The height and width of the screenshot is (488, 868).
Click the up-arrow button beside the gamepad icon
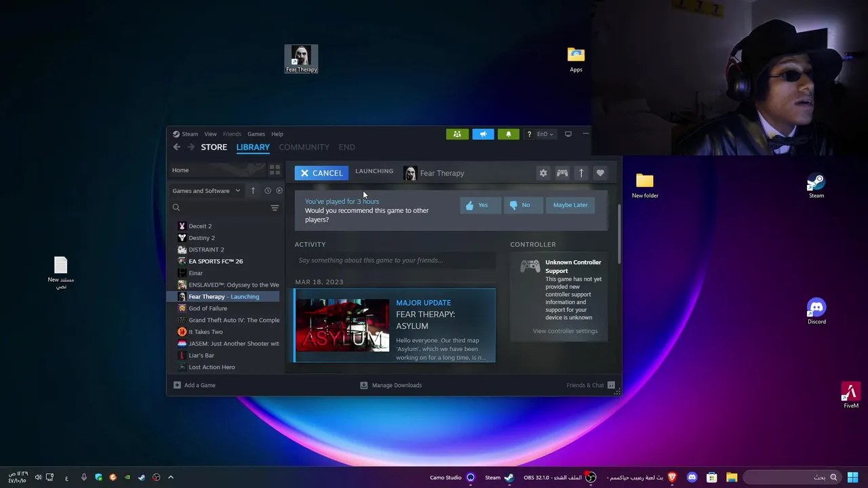(x=581, y=174)
